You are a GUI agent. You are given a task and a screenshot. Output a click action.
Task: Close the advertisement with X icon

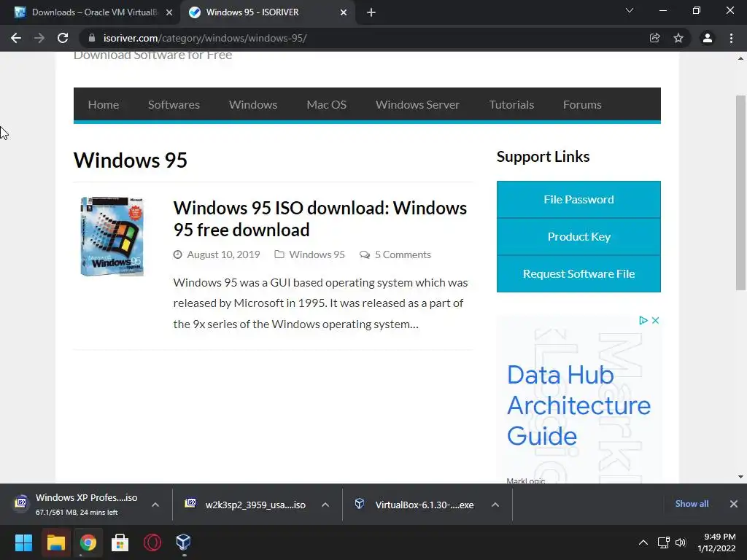point(656,321)
